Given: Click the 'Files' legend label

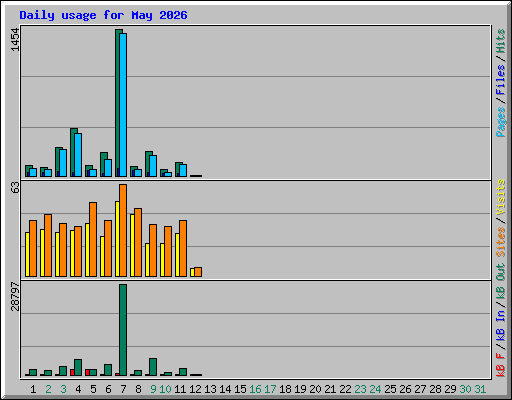Looking at the screenshot, I should (501, 80).
